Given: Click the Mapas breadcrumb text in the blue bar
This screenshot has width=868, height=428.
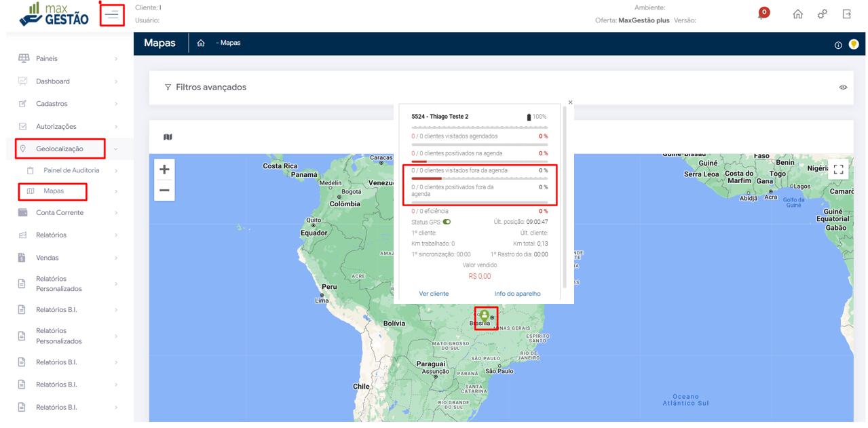Looking at the screenshot, I should [x=231, y=43].
